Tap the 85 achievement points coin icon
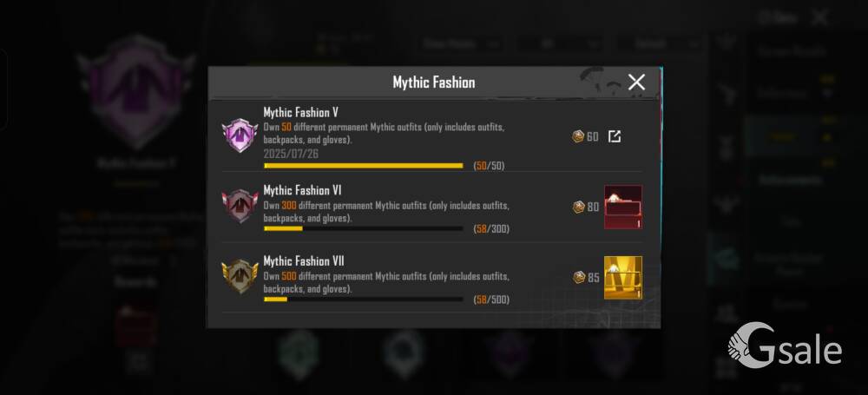Viewport: 868px width, 395px height. (579, 277)
